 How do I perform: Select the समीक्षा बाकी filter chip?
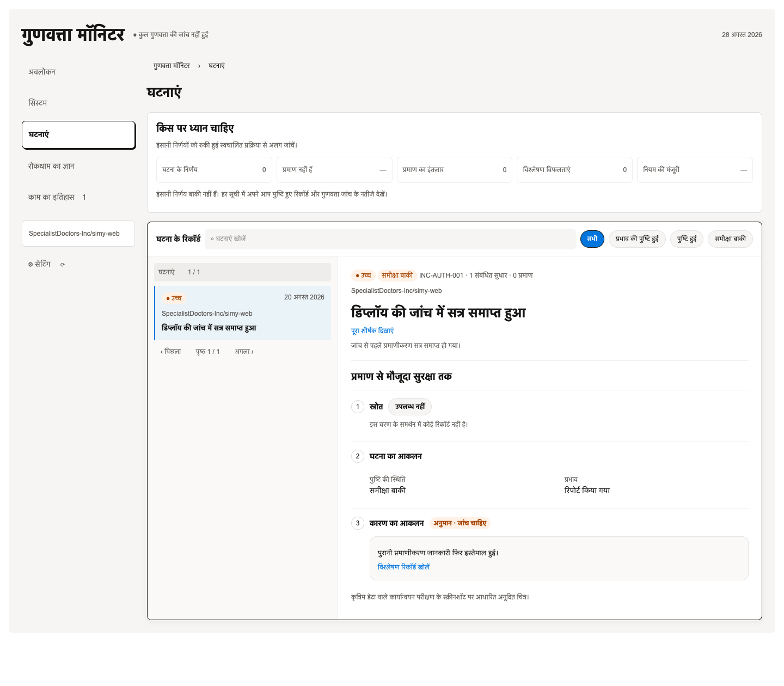point(730,239)
